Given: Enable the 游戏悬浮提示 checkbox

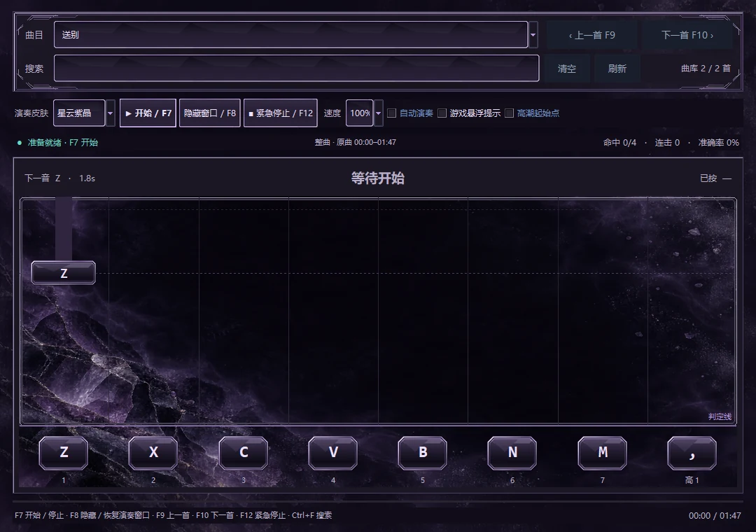Looking at the screenshot, I should (x=442, y=113).
